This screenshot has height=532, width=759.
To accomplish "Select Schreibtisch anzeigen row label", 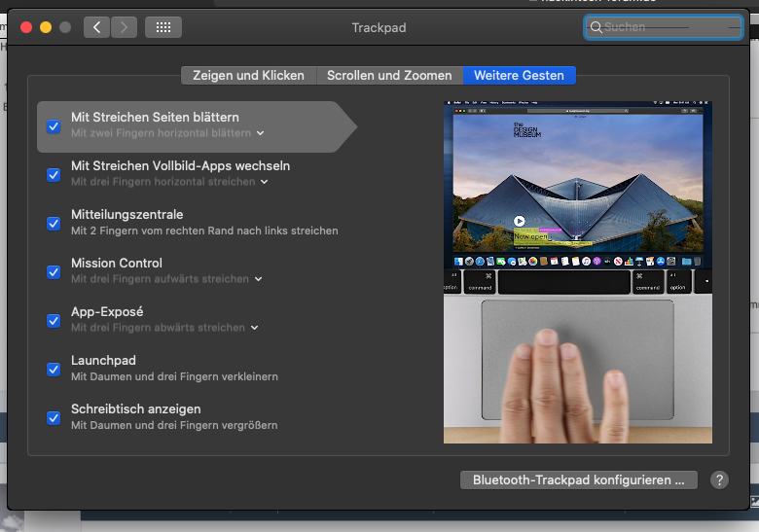I will (x=135, y=409).
